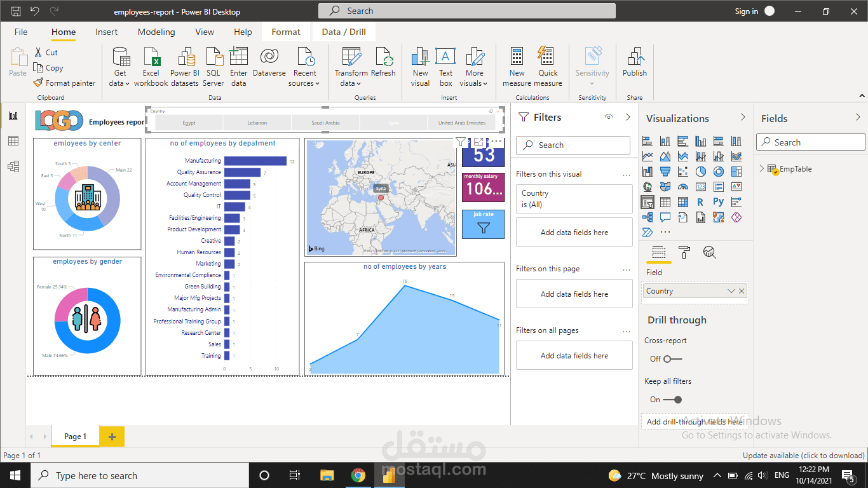Select the Pie chart visualization
The width and height of the screenshot is (868, 488).
(701, 172)
